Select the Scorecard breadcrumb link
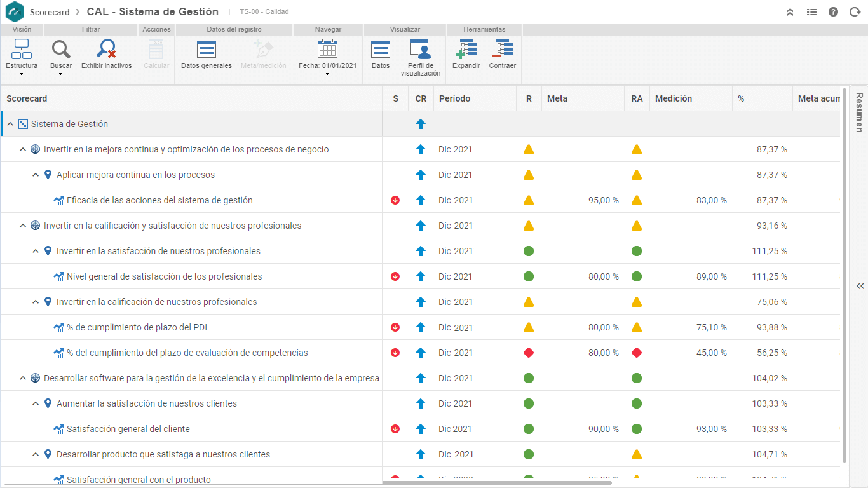Viewport: 868px width, 488px height. pyautogui.click(x=50, y=12)
